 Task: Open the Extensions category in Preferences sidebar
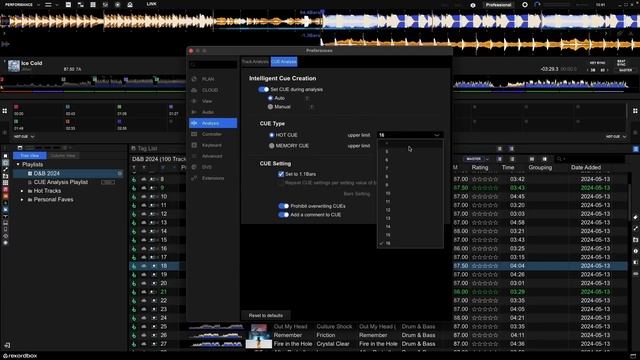[x=213, y=178]
